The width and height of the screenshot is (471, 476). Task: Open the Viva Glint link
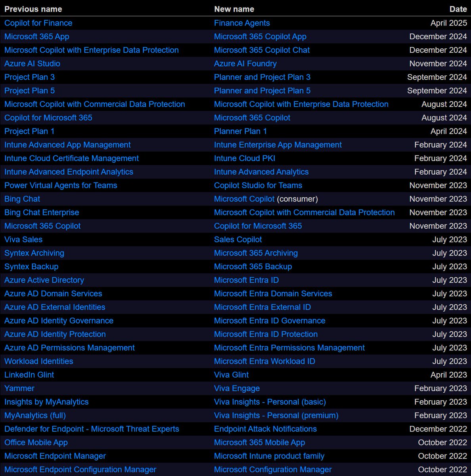(232, 374)
